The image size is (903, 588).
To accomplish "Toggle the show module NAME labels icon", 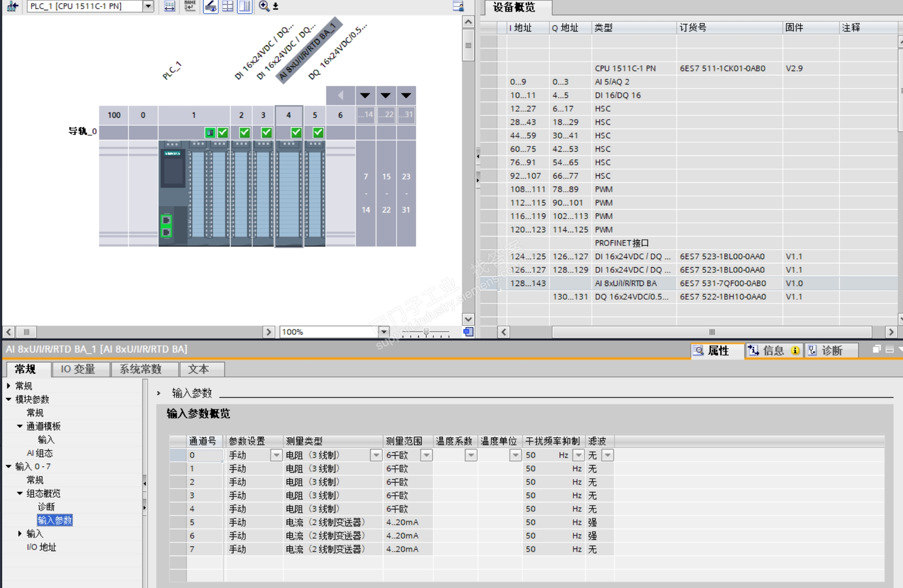I will (x=190, y=6).
